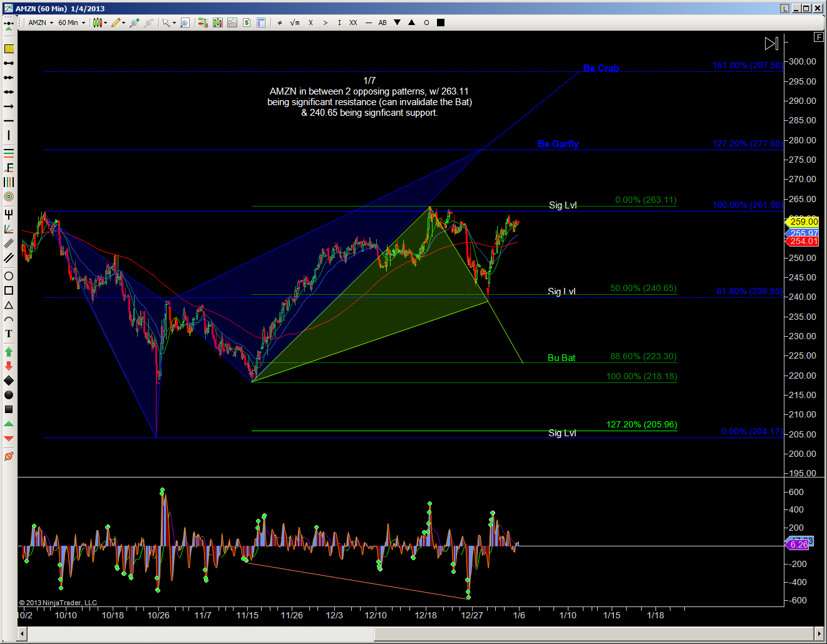This screenshot has height=644, width=827.
Task: Select the Fibonacci retracements tool
Action: click(x=9, y=153)
